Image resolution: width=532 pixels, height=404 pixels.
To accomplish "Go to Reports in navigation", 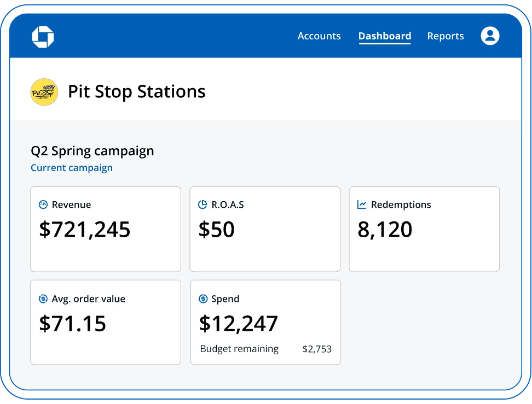I will click(446, 36).
